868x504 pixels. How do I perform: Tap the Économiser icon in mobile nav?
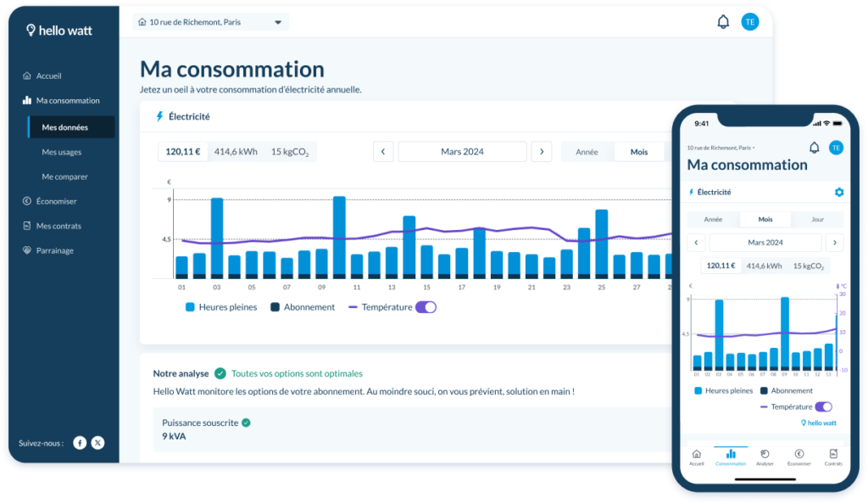pyautogui.click(x=798, y=455)
